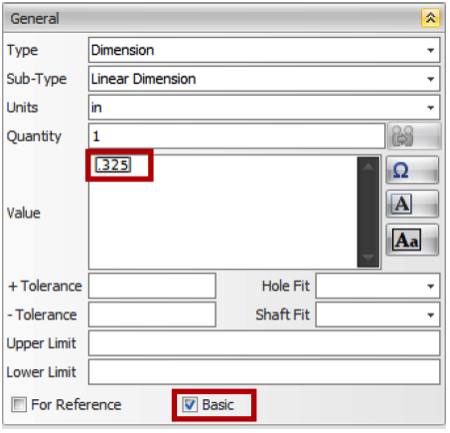Click the Value box scrollbar down arrow

[x=368, y=257]
